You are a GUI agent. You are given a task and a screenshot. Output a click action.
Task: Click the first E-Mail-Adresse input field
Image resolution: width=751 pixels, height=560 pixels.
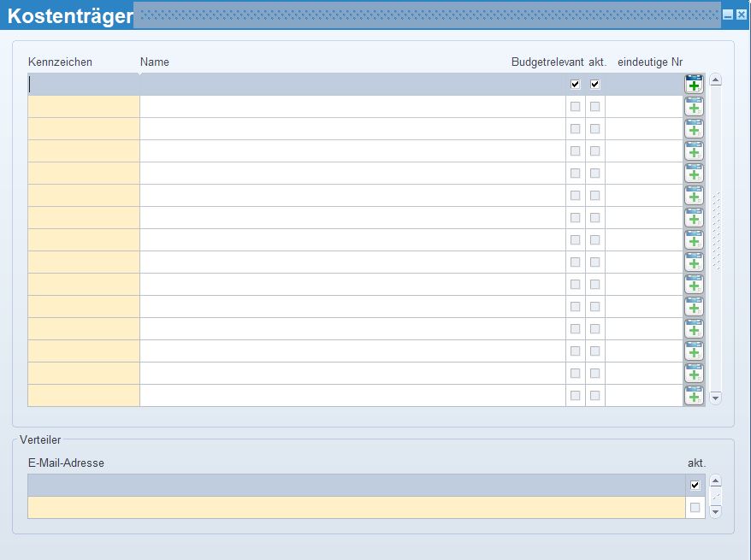(x=356, y=486)
